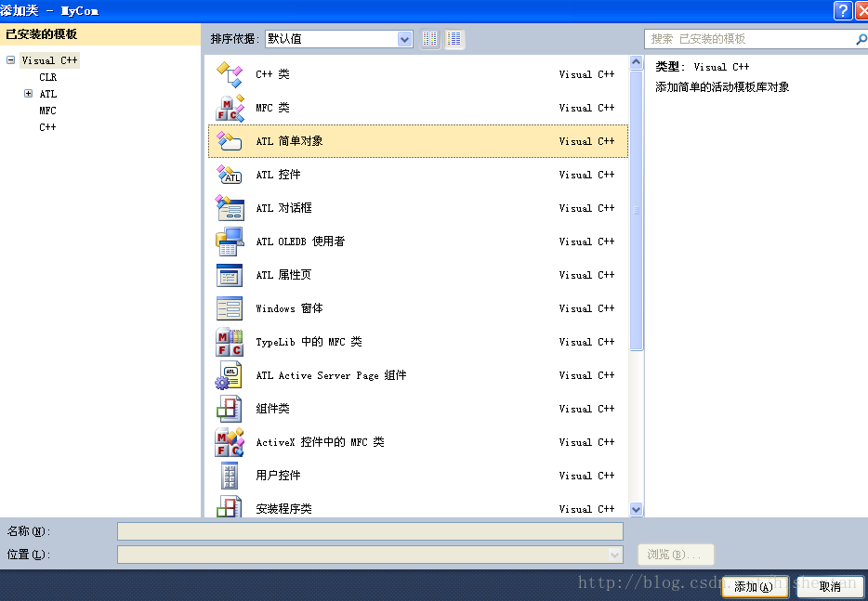Select ATL Active Server Page 组件 text
The width and height of the screenshot is (868, 601).
(331, 375)
